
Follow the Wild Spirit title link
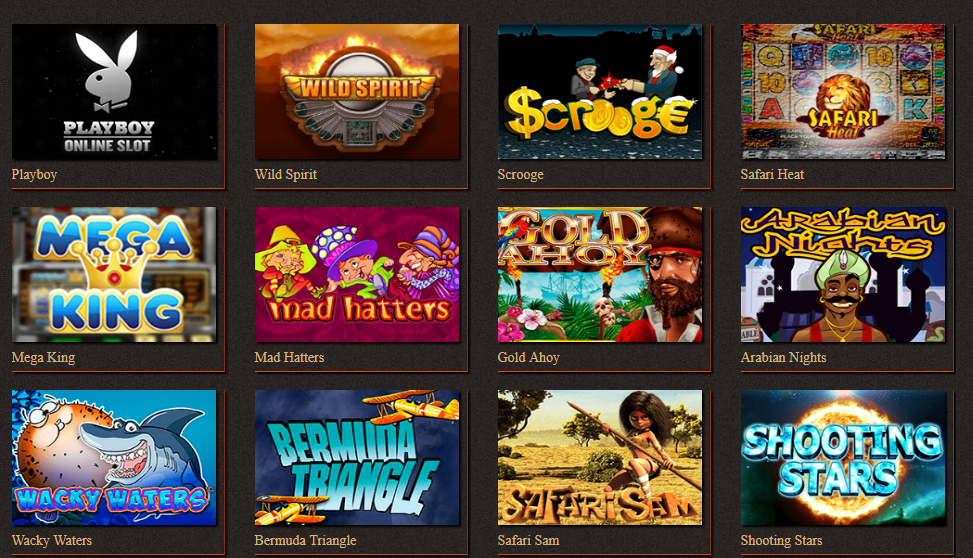point(285,174)
